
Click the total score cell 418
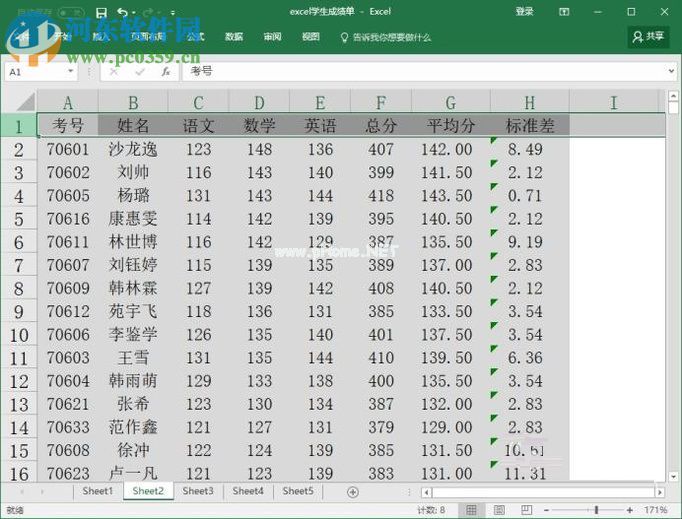(x=381, y=195)
